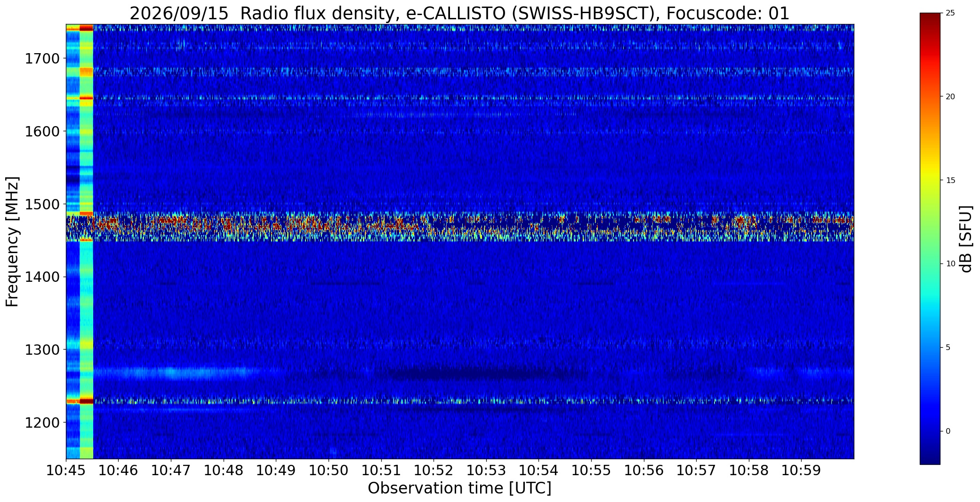Click the dB [SFU] colorbar label
The image size is (980, 502).
966,239
